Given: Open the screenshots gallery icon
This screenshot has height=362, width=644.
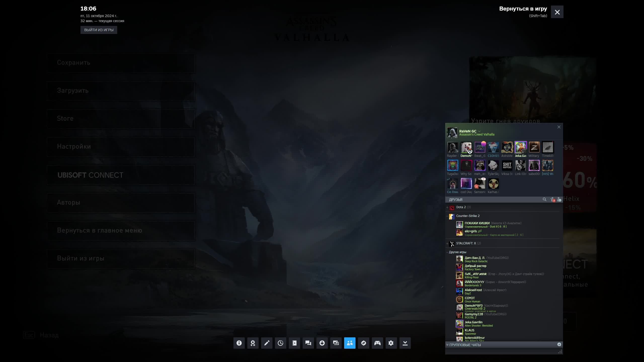Looking at the screenshot, I should tap(336, 343).
